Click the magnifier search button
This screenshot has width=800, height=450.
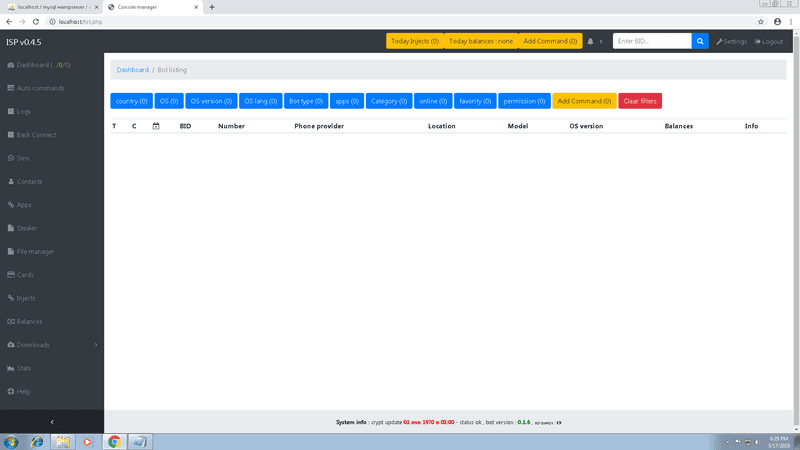point(700,41)
